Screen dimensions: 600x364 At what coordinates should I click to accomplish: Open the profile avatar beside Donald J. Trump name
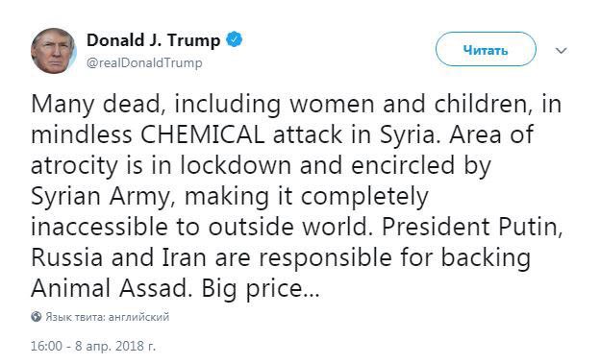point(54,51)
